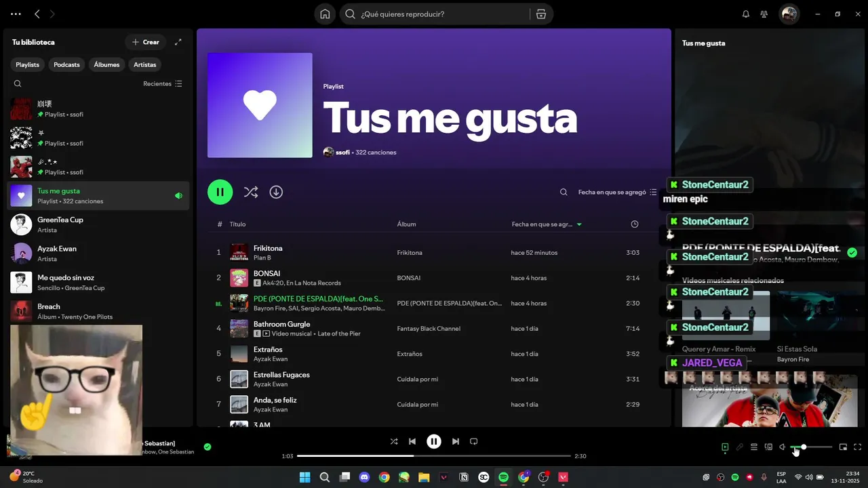Expand Tu biblioteca to full view
The image size is (868, 488).
click(178, 42)
